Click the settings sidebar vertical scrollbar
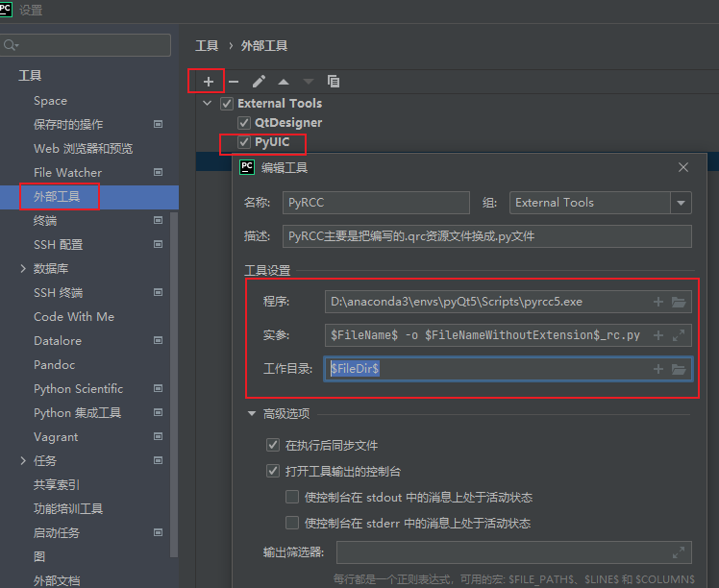 (174, 384)
